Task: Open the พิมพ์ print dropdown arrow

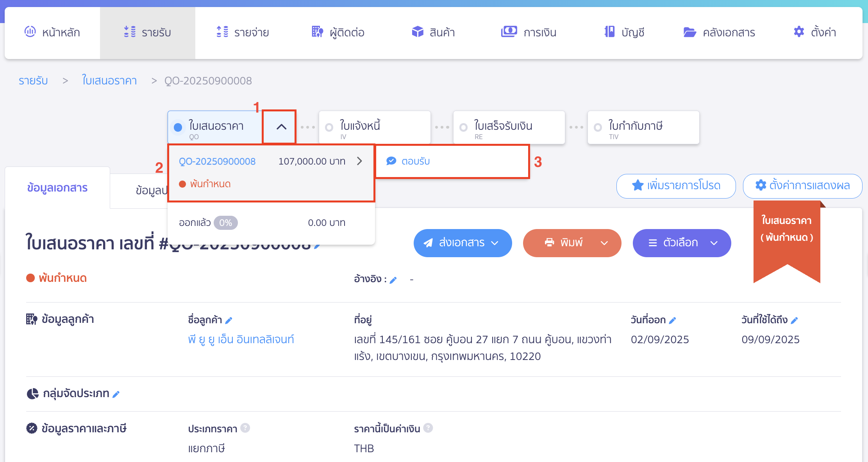Action: [x=604, y=243]
